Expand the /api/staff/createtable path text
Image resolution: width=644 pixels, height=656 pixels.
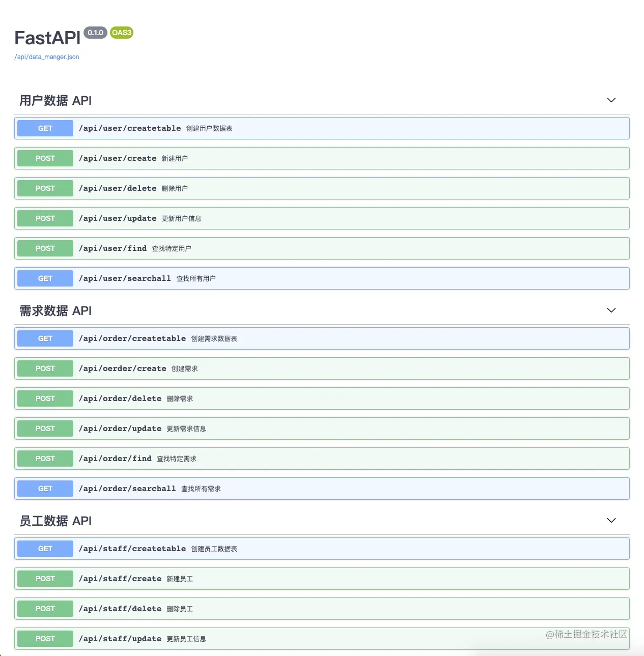[132, 549]
